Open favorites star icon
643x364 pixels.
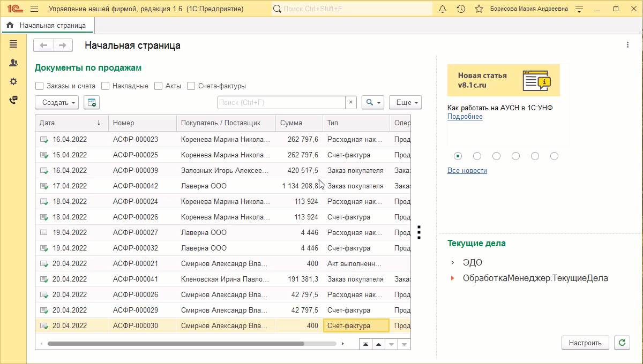[479, 9]
